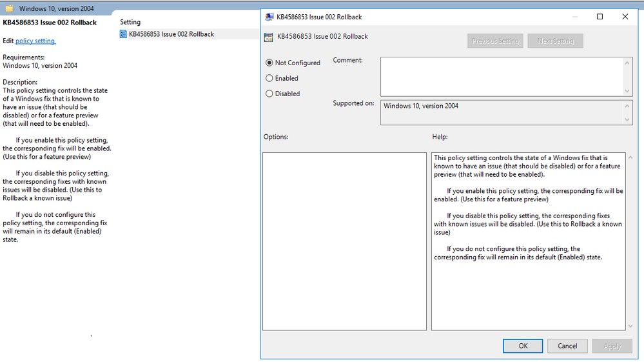This screenshot has width=644, height=362.
Task: Click the policy icon in the Setting list row
Action: [x=123, y=34]
